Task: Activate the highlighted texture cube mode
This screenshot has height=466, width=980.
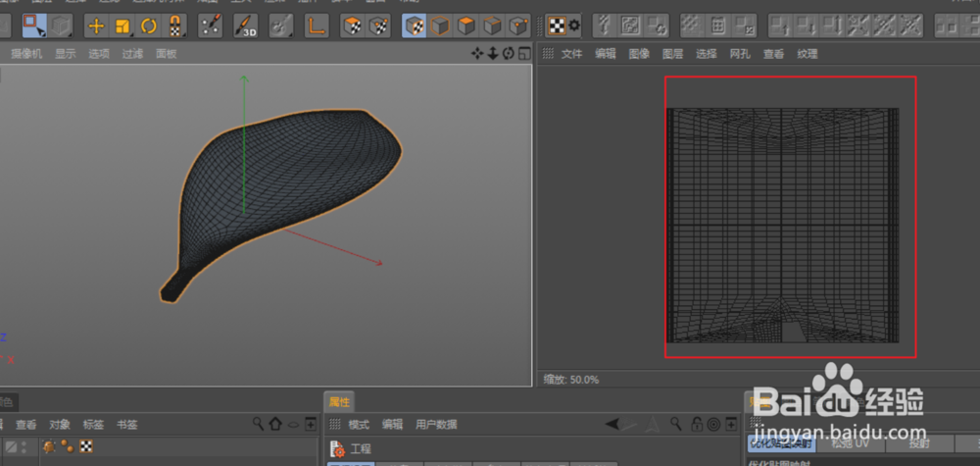Action: pyautogui.click(x=414, y=26)
